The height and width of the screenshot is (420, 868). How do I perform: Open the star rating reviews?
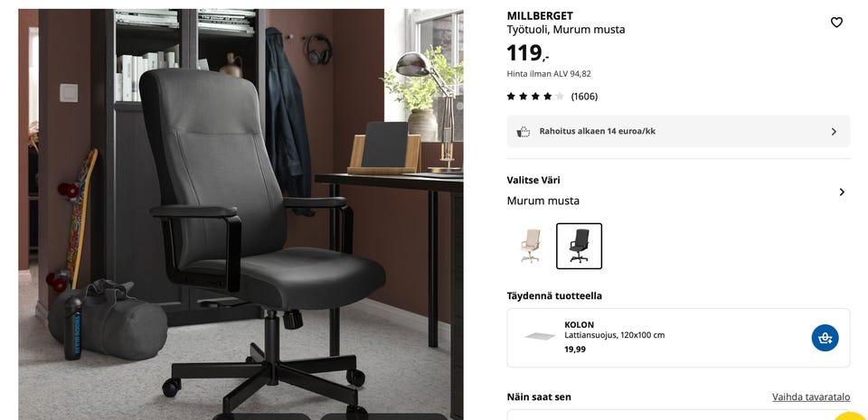coord(534,97)
